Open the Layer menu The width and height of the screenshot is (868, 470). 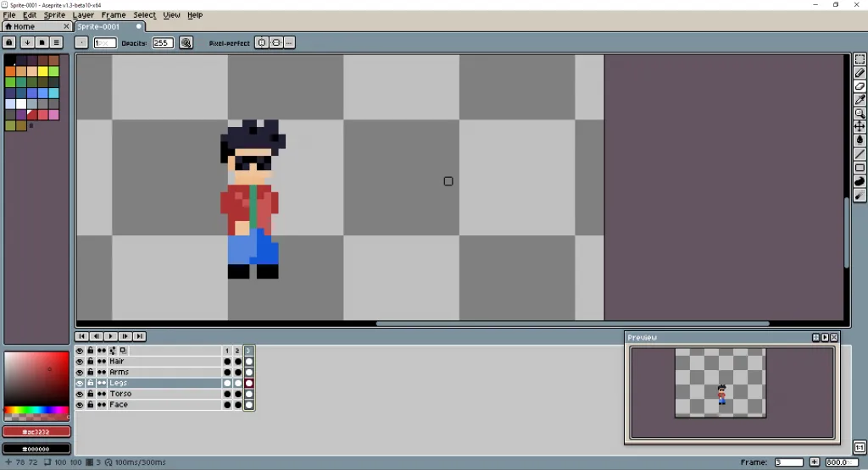coord(83,15)
